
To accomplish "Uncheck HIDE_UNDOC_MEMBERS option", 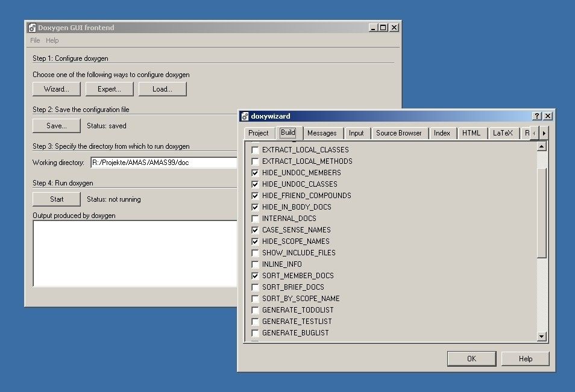I will coord(255,173).
